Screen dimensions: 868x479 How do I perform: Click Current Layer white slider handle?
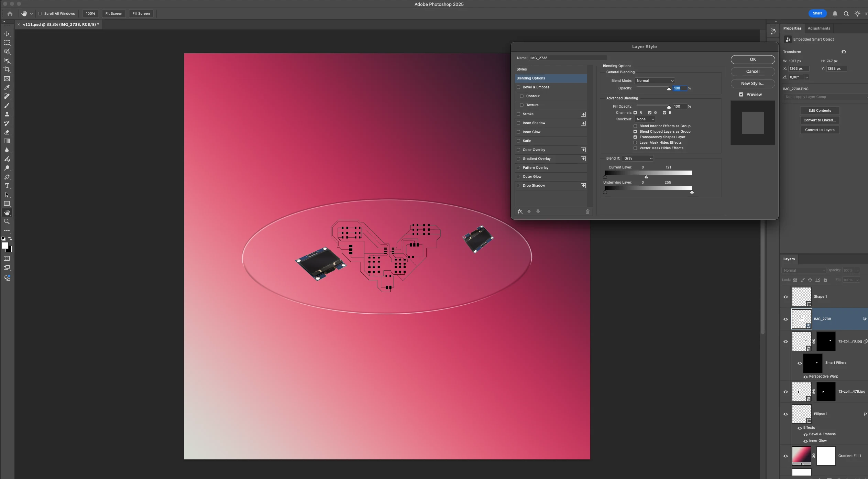646,177
